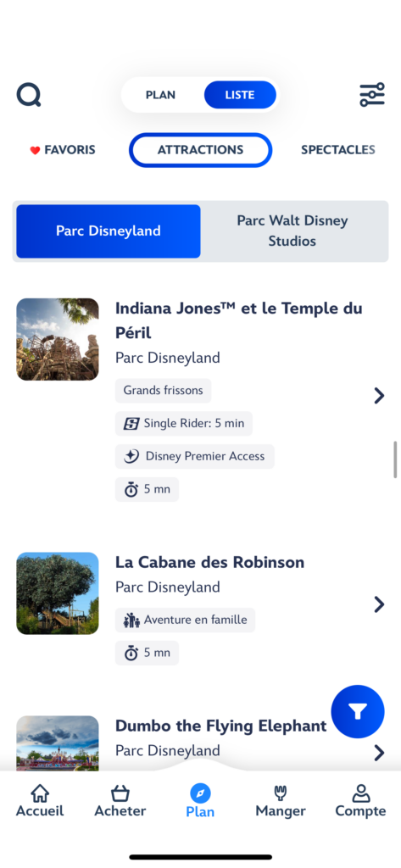Switch view to LISTE

(x=240, y=95)
